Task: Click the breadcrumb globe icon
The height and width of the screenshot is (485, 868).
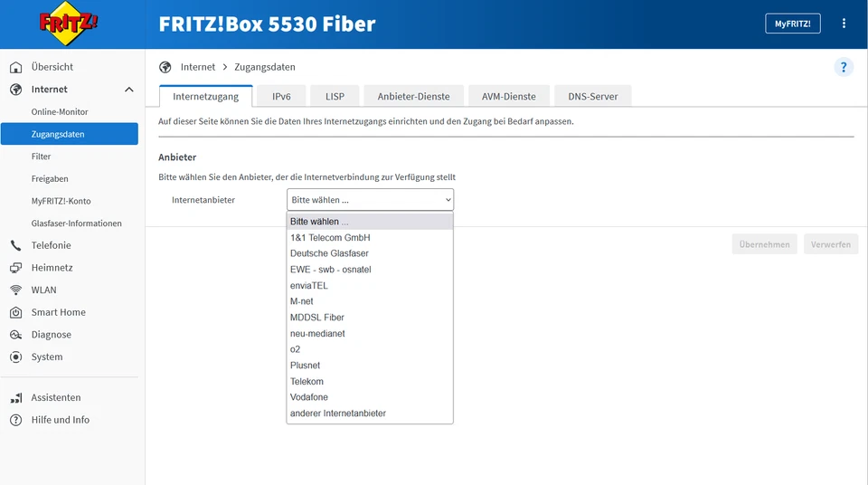Action: click(165, 67)
